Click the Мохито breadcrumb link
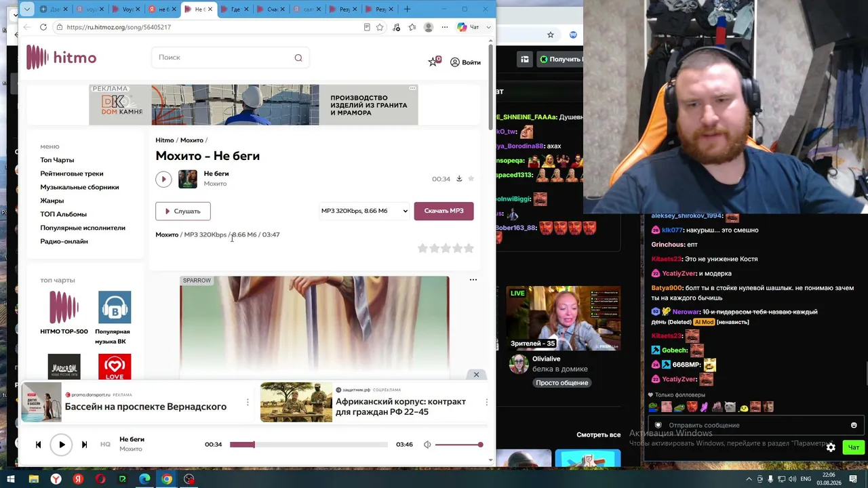Screen dimensions: 868x488 point(192,140)
